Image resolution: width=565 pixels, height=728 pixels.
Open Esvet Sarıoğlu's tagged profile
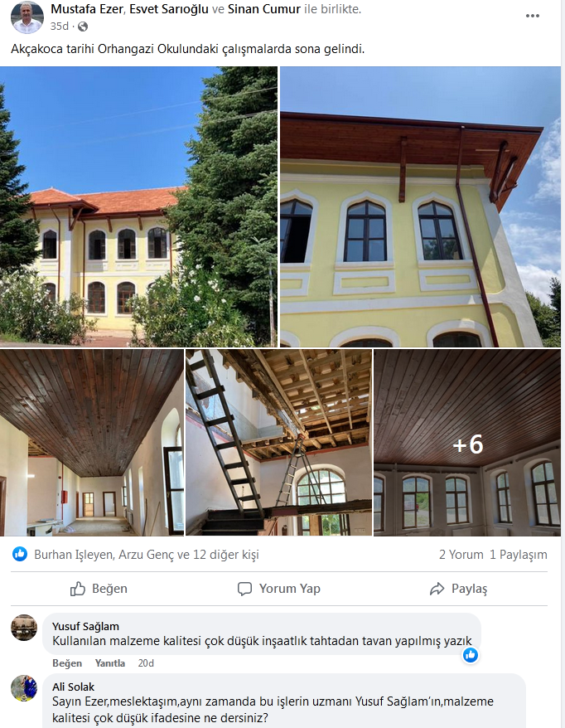(169, 9)
